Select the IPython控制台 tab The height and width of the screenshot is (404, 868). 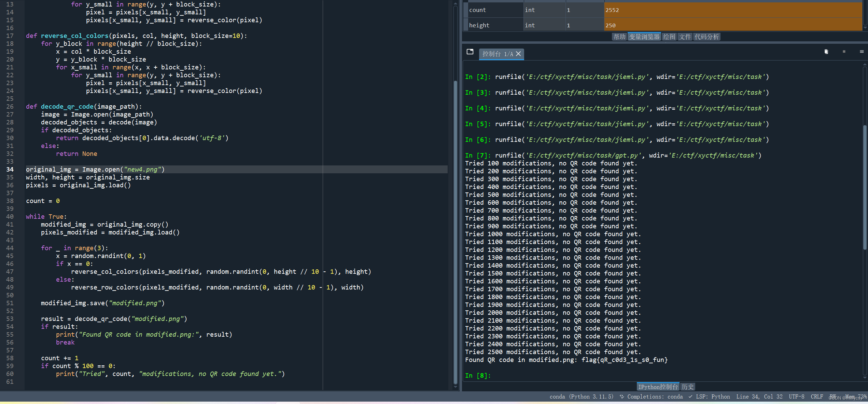point(658,387)
